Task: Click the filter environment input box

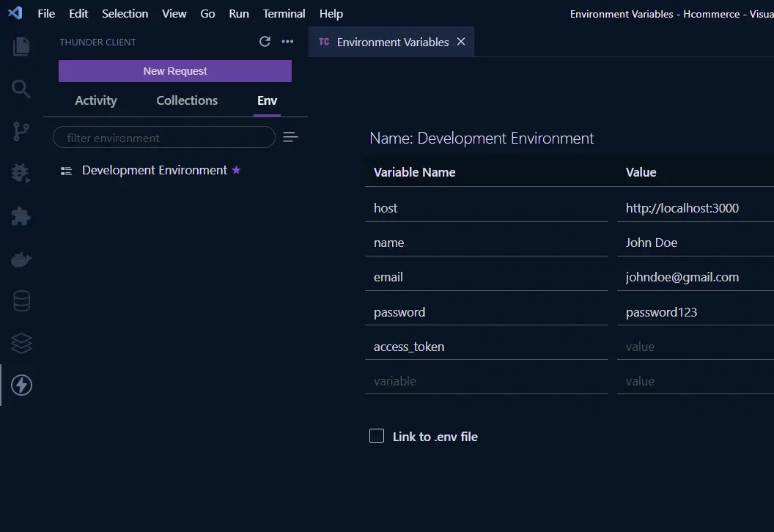Action: [163, 137]
